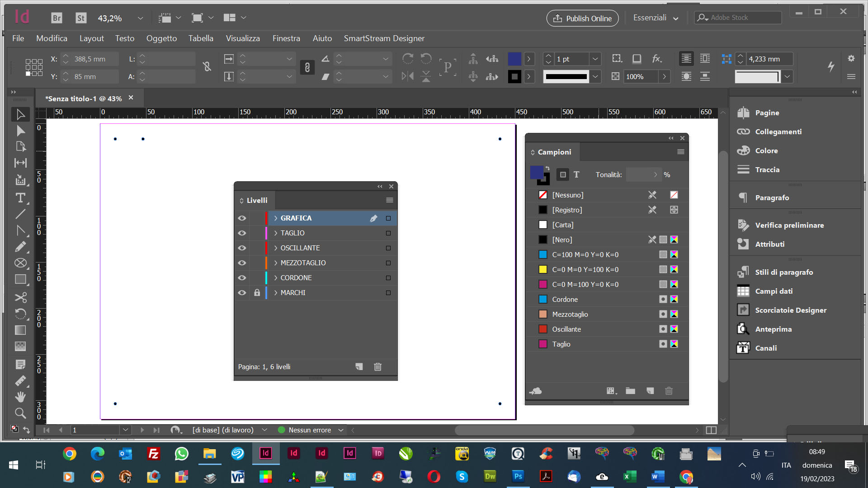Screen dimensions: 868x488
Task: Select the Senza titolo-1 document tab
Action: pos(84,99)
